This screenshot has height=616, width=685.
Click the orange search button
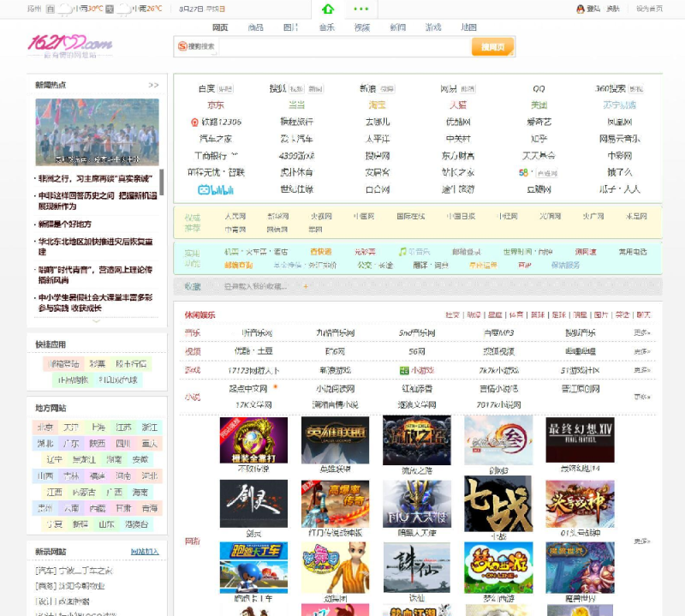[x=492, y=46]
